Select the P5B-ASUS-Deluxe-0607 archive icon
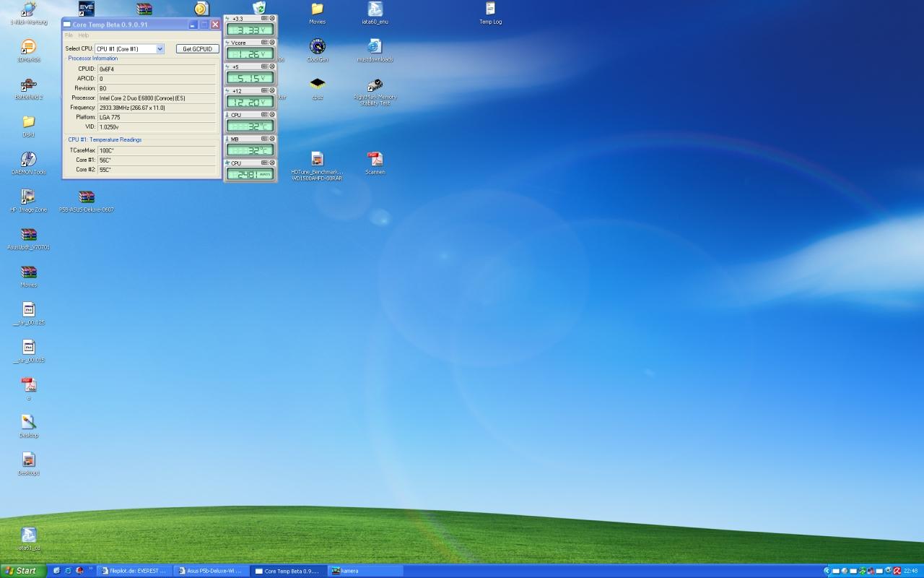 (x=87, y=201)
